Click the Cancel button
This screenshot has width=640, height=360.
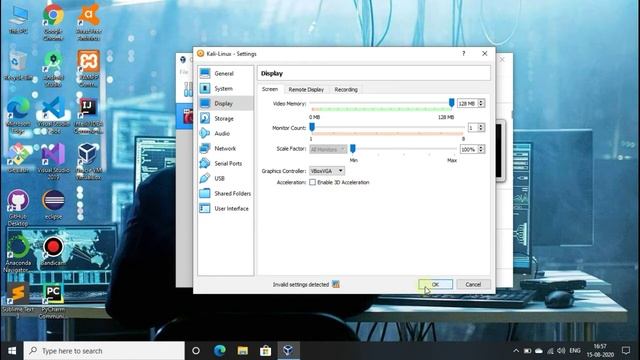tap(473, 284)
